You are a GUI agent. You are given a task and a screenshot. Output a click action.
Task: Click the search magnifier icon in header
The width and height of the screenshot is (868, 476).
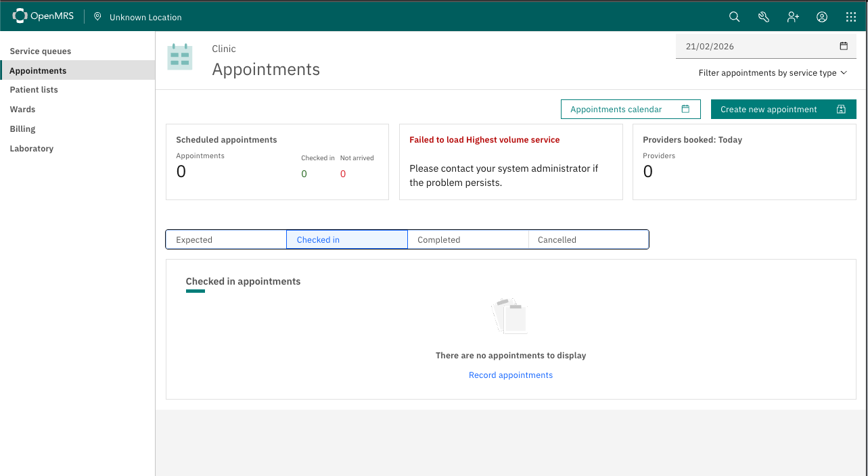[x=734, y=17]
